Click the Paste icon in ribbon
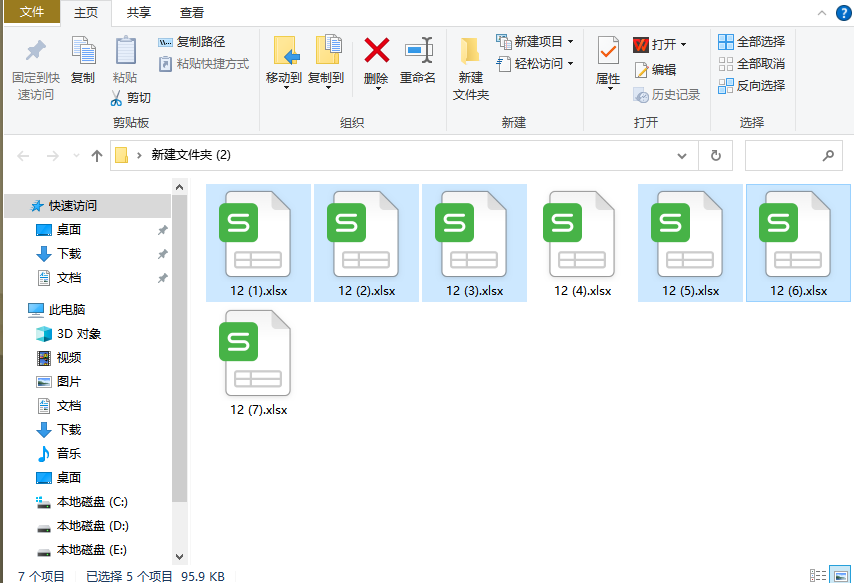This screenshot has height=583, width=854. (125, 51)
